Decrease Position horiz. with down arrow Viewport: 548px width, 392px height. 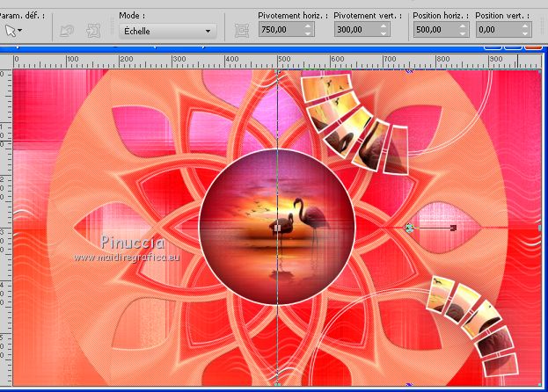point(463,33)
